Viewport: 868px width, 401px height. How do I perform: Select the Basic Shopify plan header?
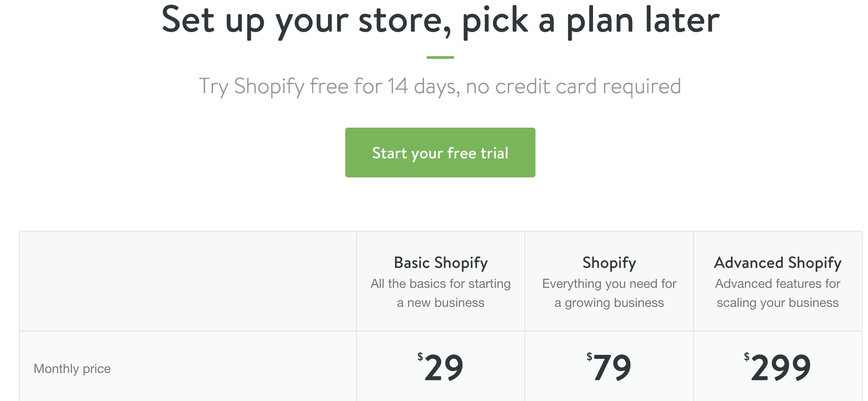click(441, 263)
